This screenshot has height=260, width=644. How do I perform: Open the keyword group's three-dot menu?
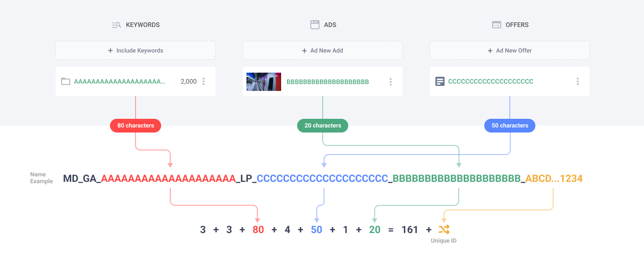(204, 82)
